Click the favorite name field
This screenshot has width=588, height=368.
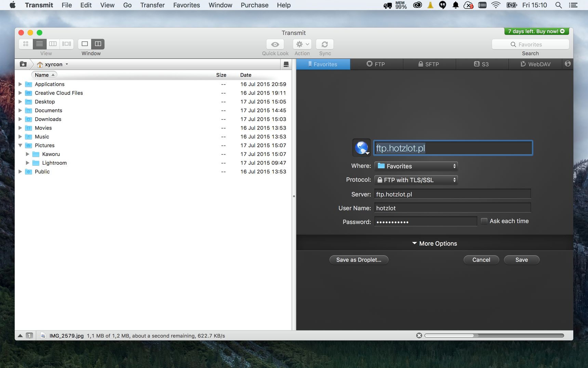[453, 148]
